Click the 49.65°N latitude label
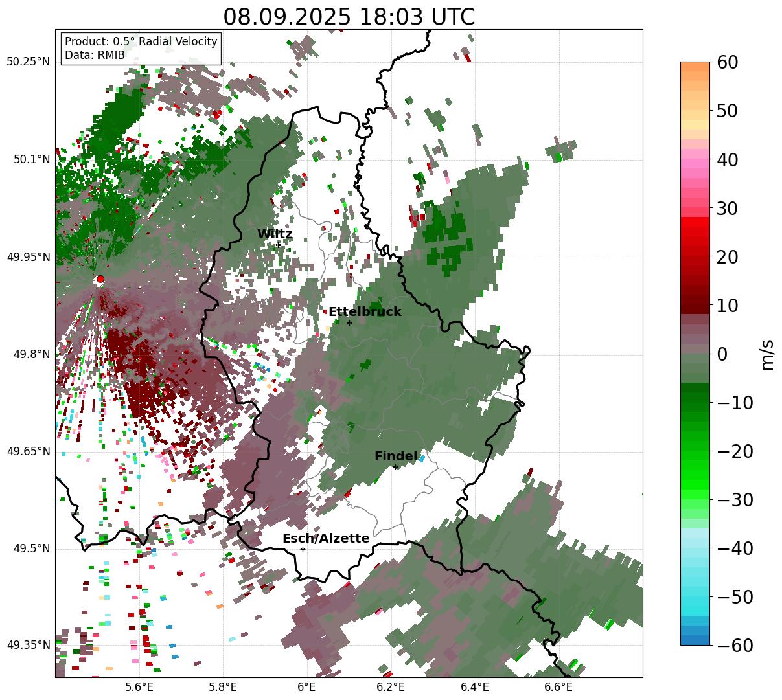This screenshot has height=700, width=782. click(28, 451)
